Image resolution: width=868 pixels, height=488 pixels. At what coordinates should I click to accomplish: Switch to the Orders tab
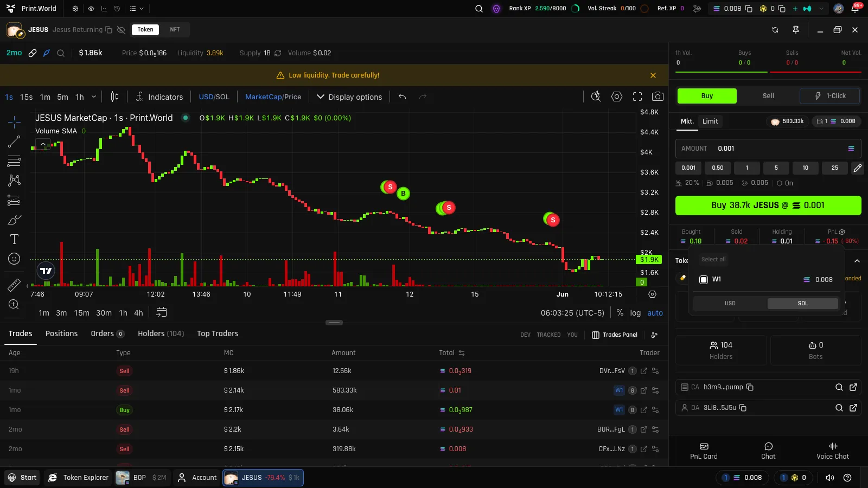(x=107, y=334)
